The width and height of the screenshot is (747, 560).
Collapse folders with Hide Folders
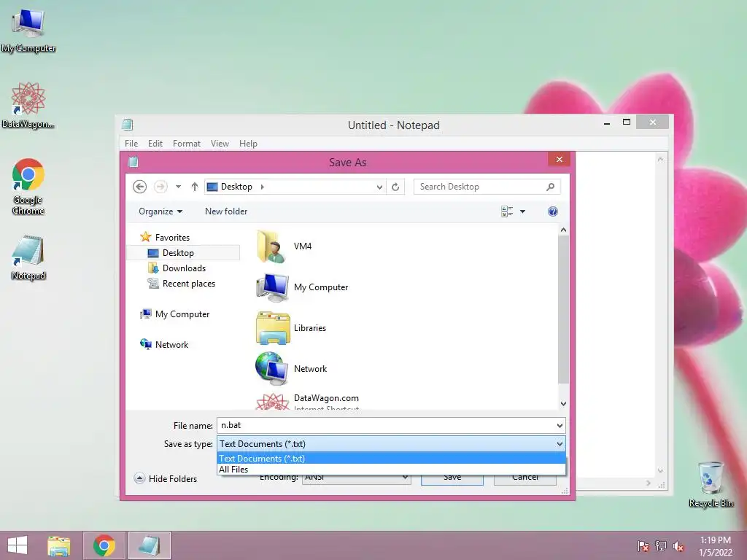pos(166,478)
